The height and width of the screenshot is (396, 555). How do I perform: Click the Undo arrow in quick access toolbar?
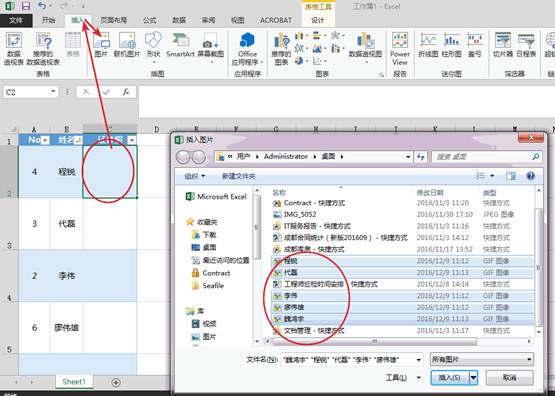click(42, 6)
